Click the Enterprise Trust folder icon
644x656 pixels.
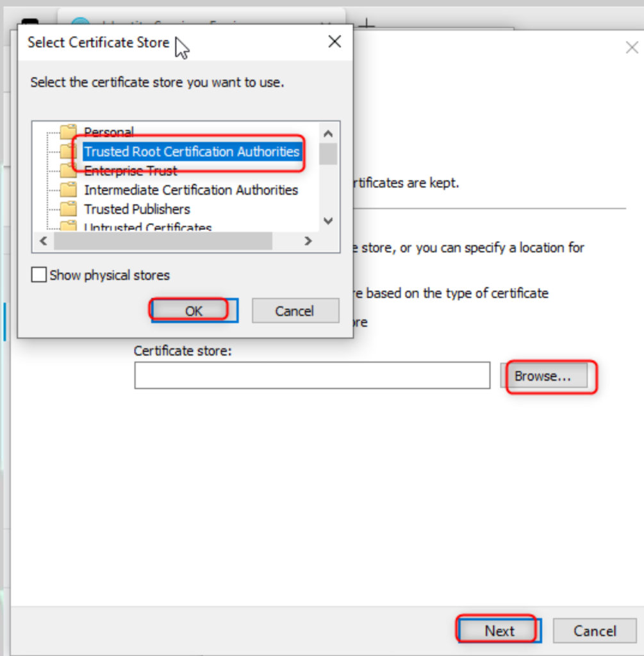tap(68, 170)
